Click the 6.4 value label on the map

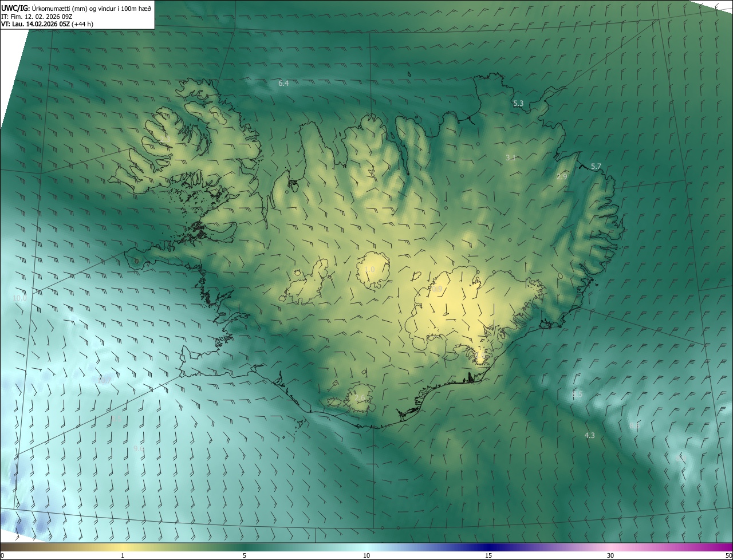[283, 84]
